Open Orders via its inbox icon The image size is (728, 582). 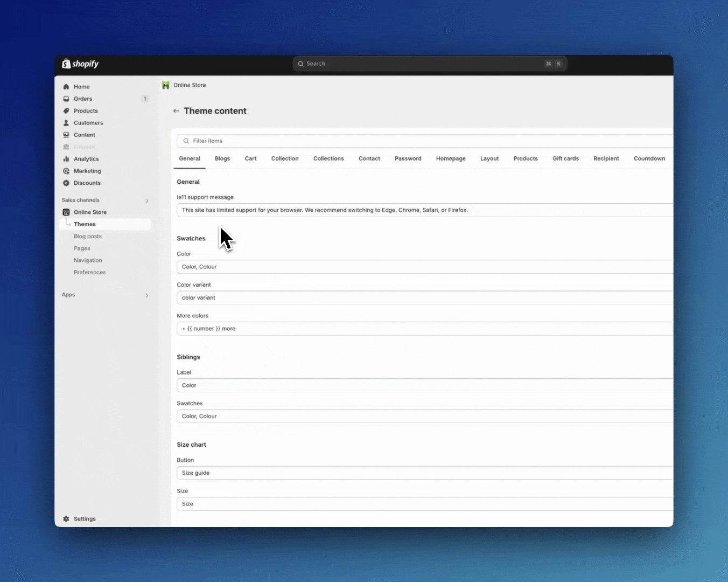(x=66, y=99)
